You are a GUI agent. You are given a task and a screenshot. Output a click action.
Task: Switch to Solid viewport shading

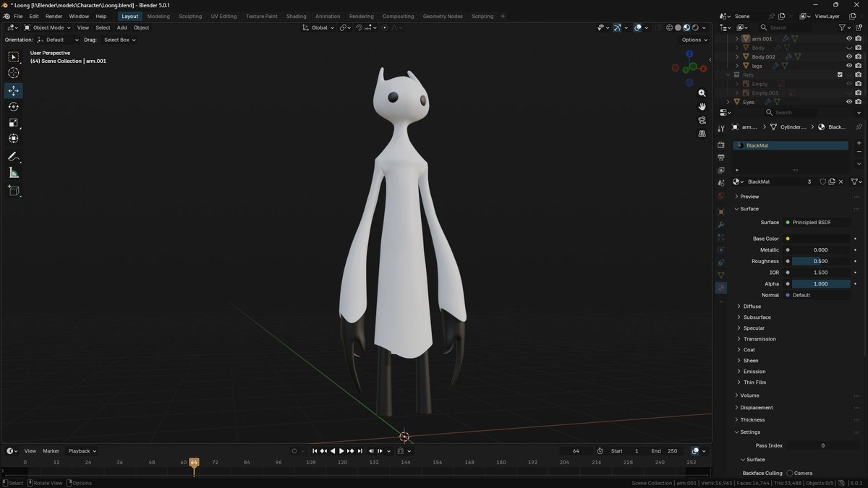pyautogui.click(x=678, y=27)
